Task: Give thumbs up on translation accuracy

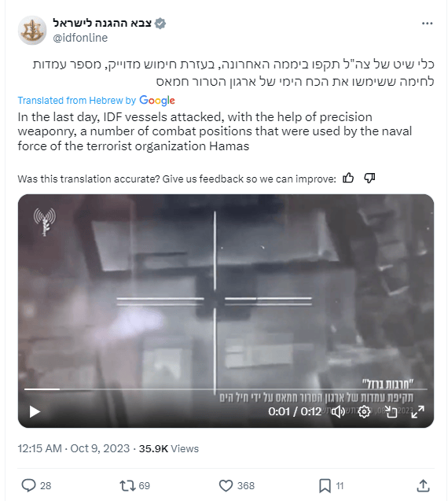Action: [x=348, y=178]
